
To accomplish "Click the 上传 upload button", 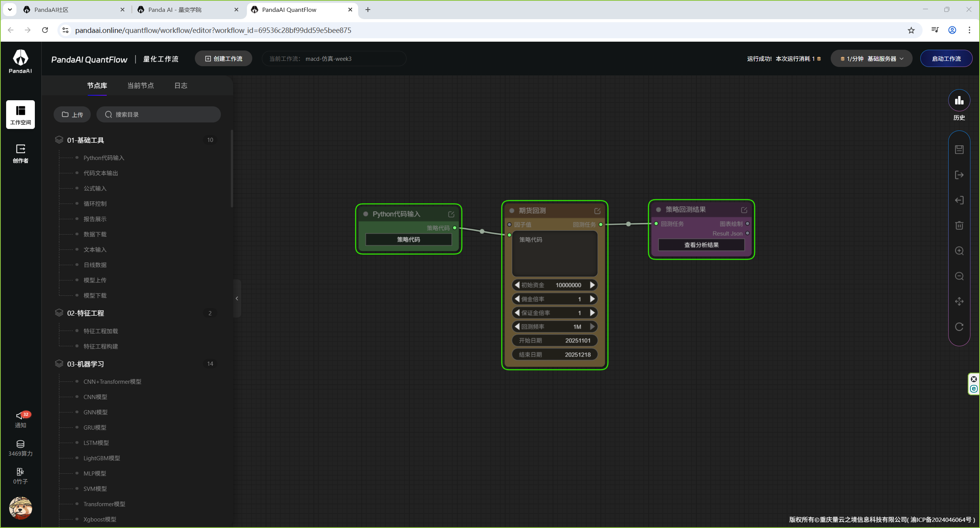I will [72, 114].
